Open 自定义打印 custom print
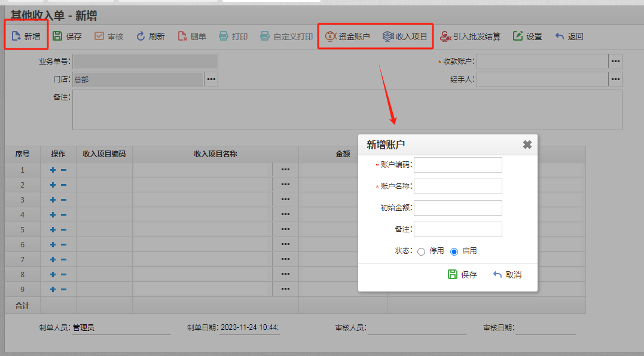 286,36
